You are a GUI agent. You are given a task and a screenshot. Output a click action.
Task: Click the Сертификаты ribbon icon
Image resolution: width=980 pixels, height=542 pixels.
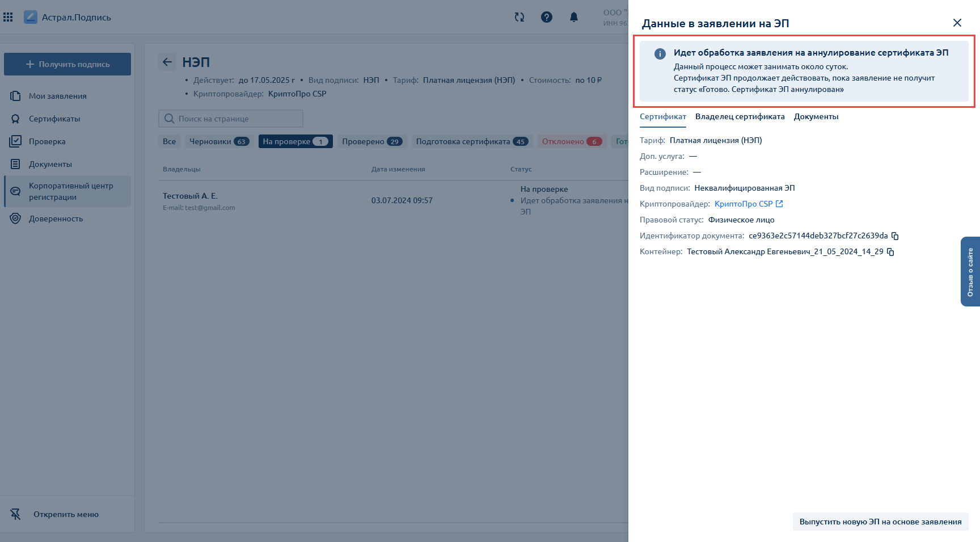(15, 119)
